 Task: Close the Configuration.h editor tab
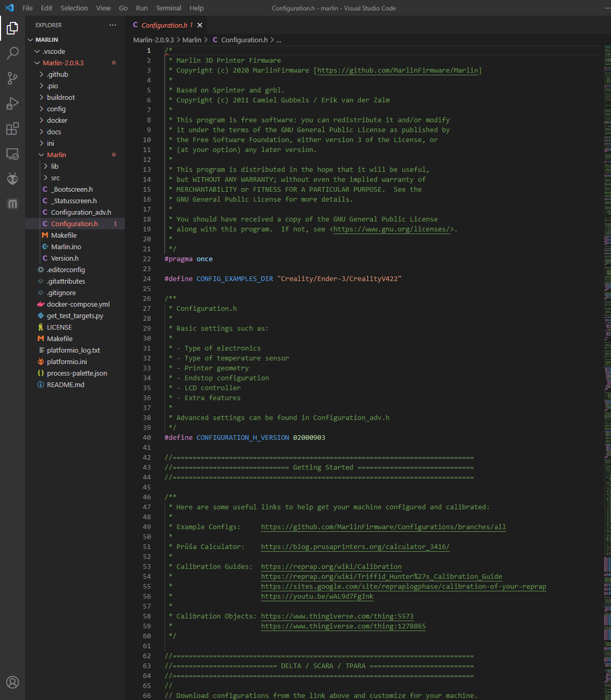199,25
